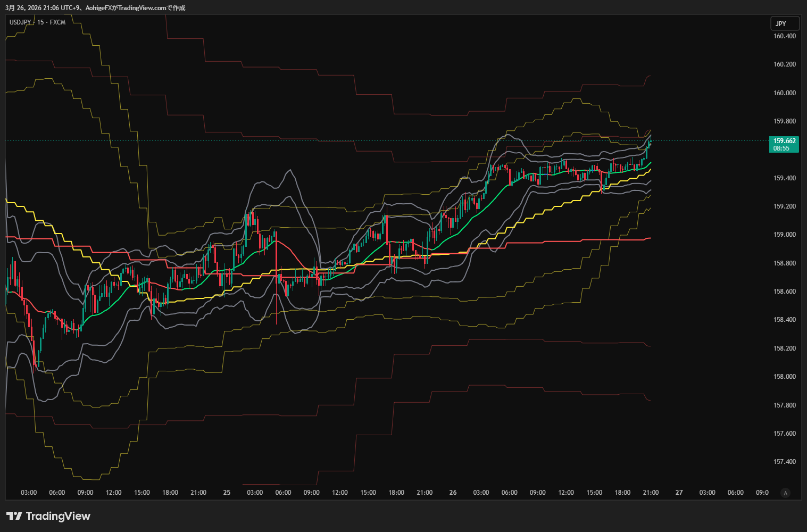Select date marker 27 on time axis
This screenshot has height=532, width=807.
[679, 493]
